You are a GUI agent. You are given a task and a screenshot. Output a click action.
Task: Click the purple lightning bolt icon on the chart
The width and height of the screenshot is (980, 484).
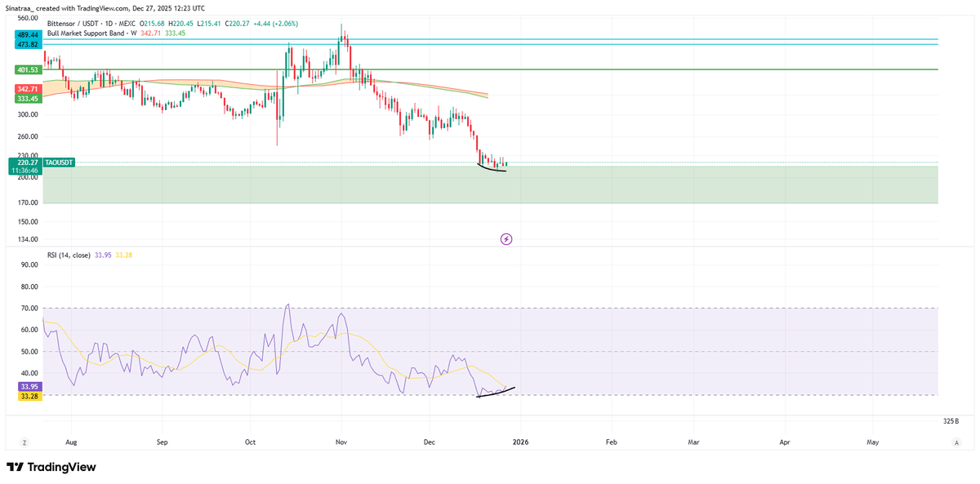[506, 239]
